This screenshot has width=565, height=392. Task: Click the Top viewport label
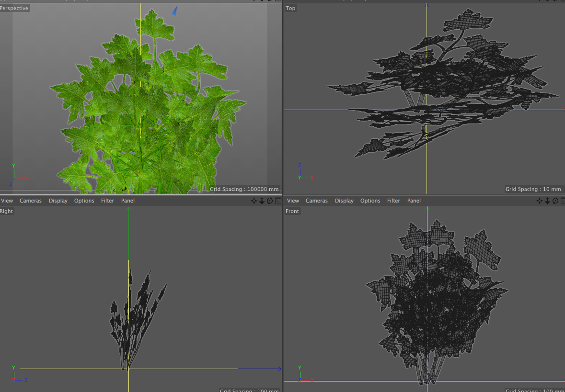pos(291,8)
